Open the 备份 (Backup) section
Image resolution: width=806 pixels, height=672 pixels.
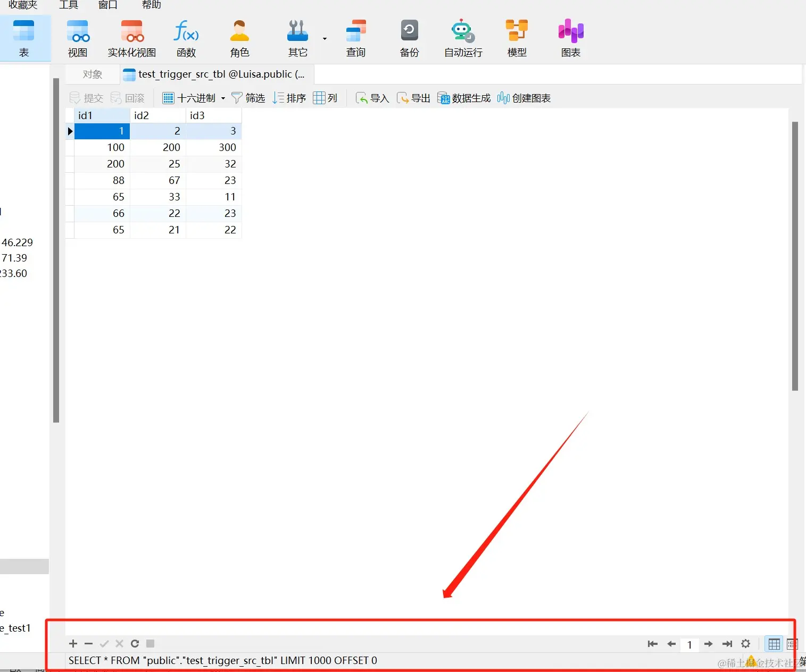click(x=409, y=38)
